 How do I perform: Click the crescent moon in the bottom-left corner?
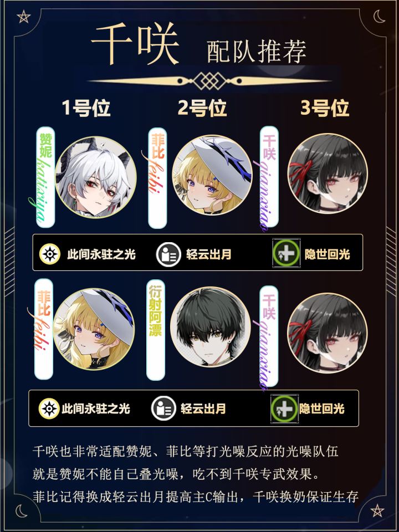[x=21, y=511]
